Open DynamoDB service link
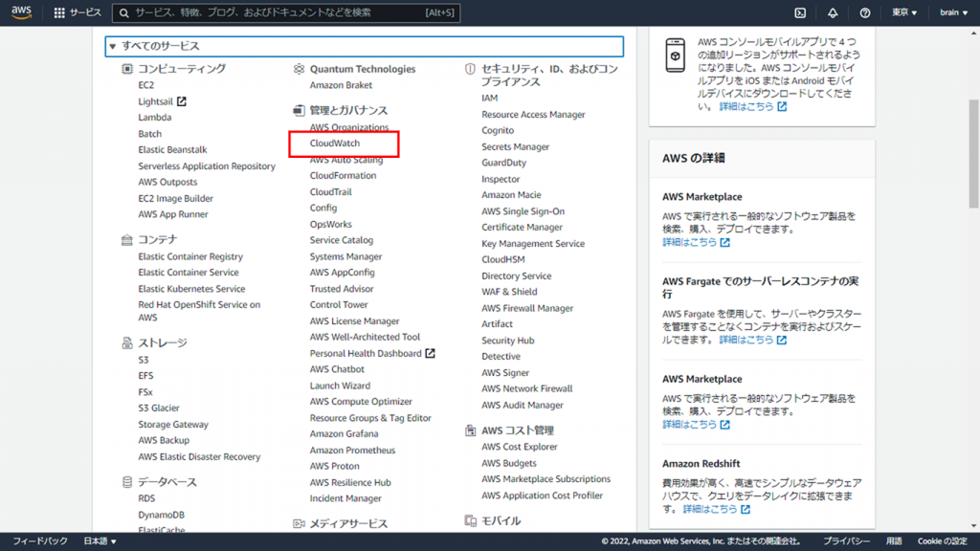The width and height of the screenshot is (980, 551). pos(161,515)
